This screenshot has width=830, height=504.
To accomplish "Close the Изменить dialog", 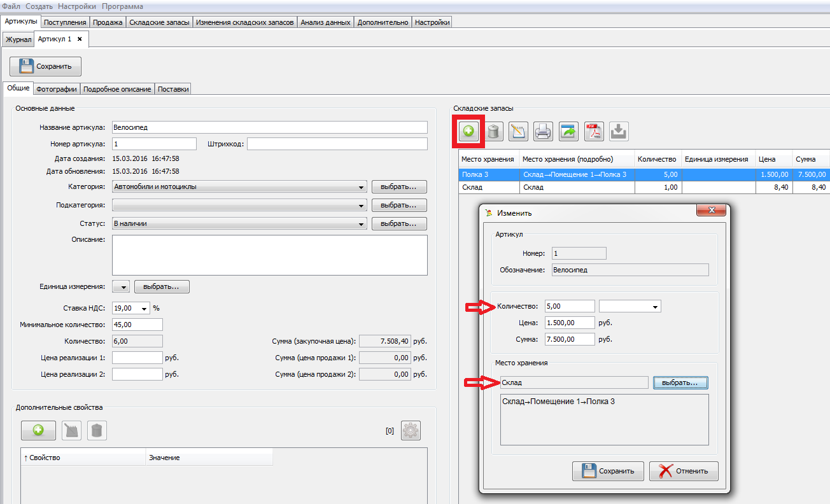I will [712, 211].
